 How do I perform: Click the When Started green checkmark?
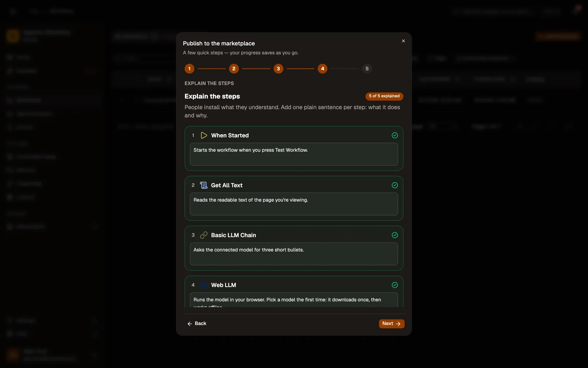tap(395, 135)
